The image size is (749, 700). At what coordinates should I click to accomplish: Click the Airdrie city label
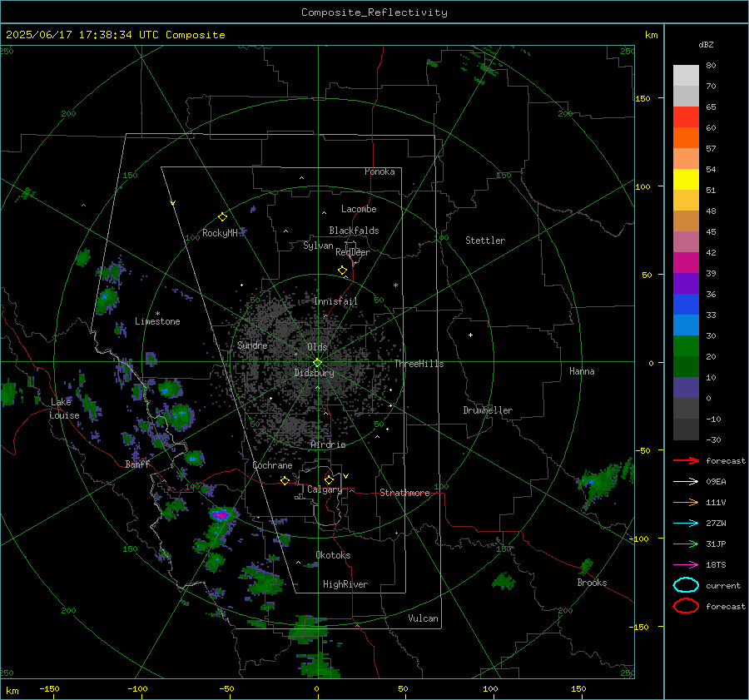pyautogui.click(x=328, y=444)
